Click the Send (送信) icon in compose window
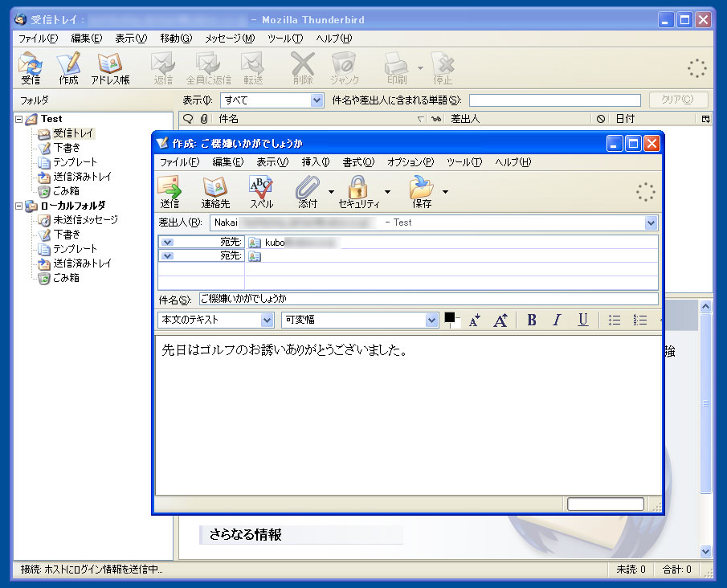The width and height of the screenshot is (727, 588). click(x=169, y=191)
